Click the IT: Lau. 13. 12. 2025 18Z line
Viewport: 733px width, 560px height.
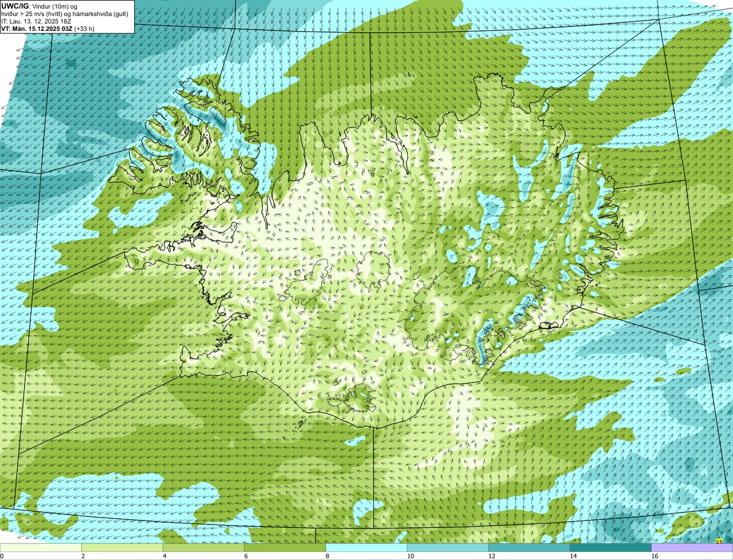point(36,21)
